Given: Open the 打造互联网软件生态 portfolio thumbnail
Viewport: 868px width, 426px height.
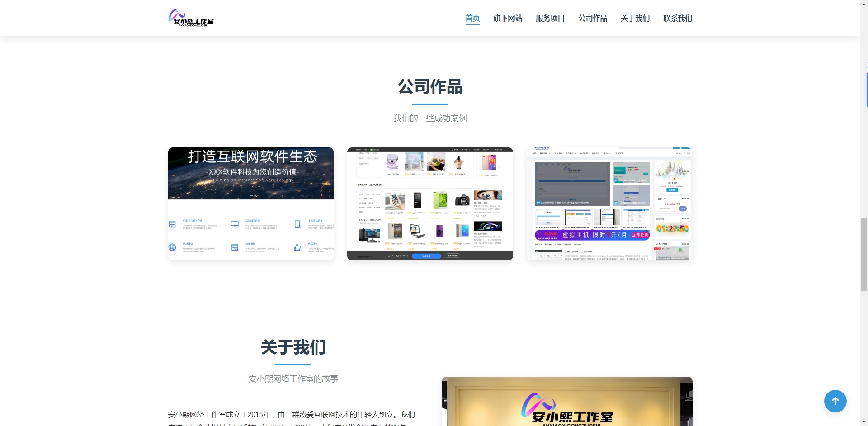Looking at the screenshot, I should 251,204.
